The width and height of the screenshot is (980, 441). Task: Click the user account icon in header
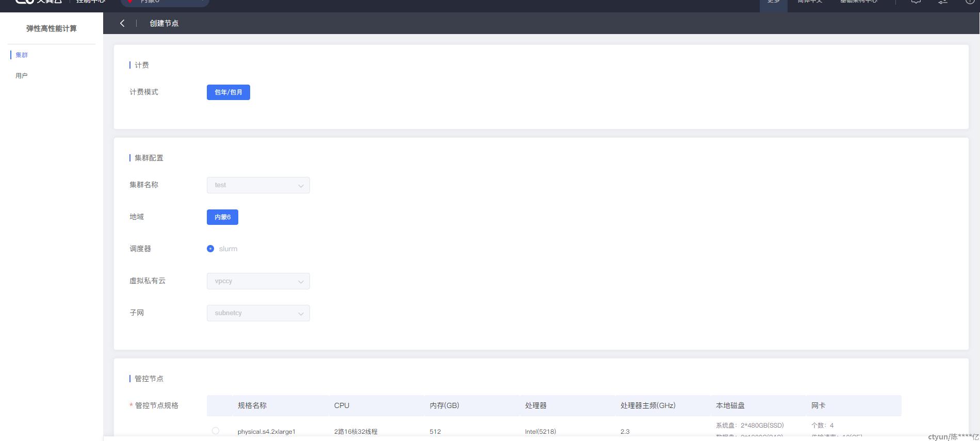[943, 2]
